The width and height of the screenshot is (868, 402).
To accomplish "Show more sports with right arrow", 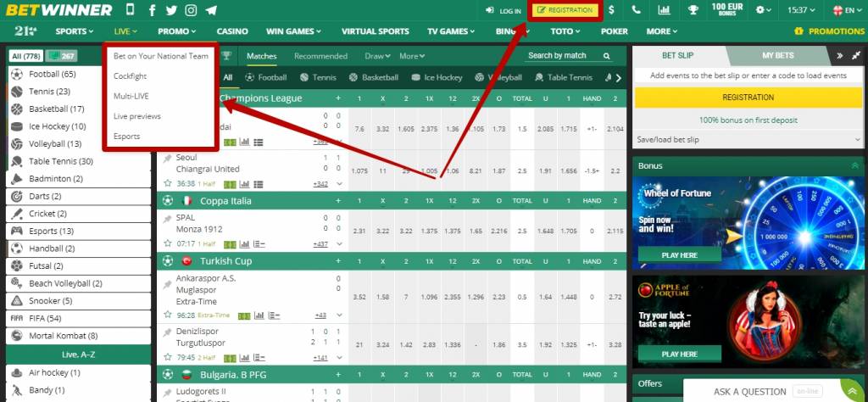I will [619, 78].
